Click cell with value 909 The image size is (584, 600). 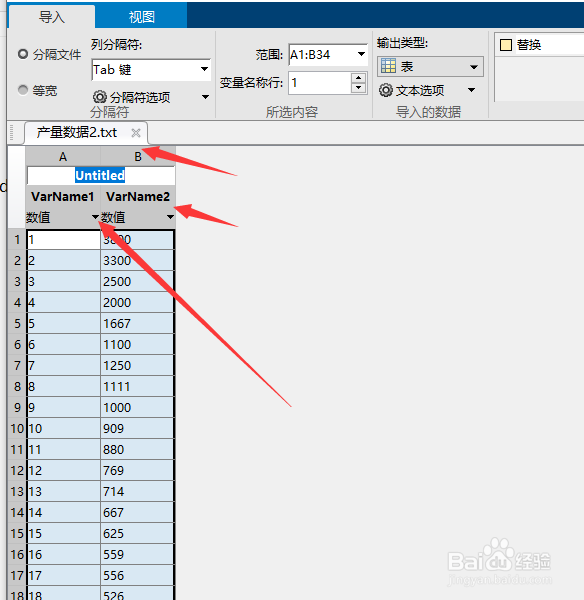(137, 429)
